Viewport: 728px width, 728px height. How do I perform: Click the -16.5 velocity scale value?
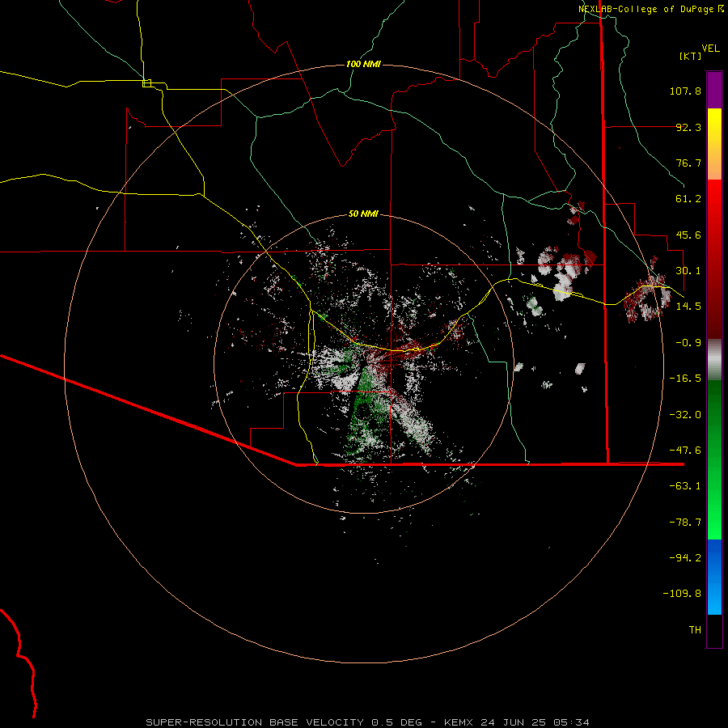tap(685, 379)
